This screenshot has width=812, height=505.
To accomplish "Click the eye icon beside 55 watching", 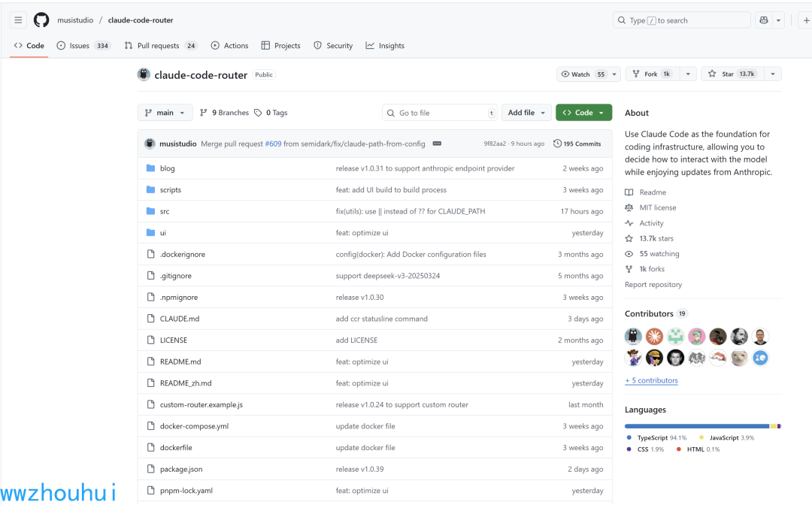I will point(629,253).
